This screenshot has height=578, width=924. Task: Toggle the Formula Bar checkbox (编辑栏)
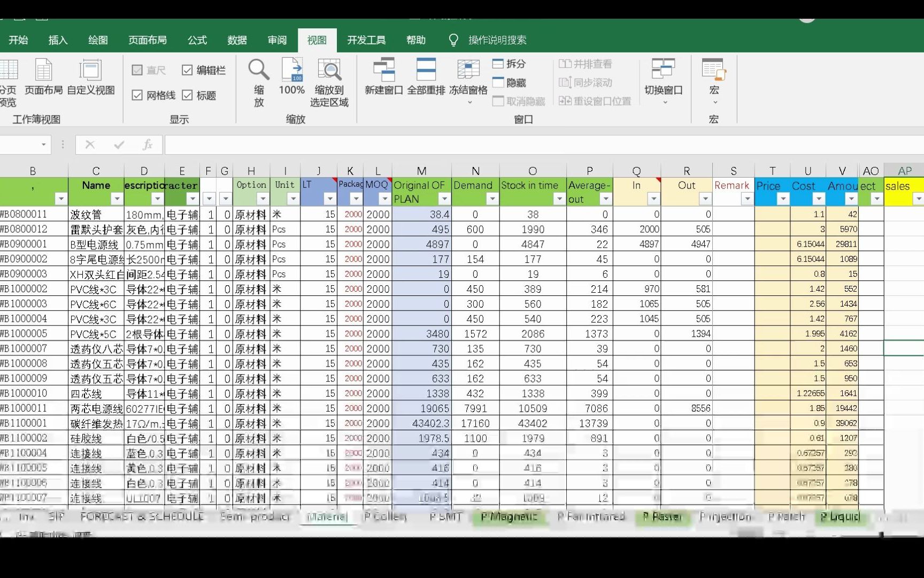coord(187,70)
